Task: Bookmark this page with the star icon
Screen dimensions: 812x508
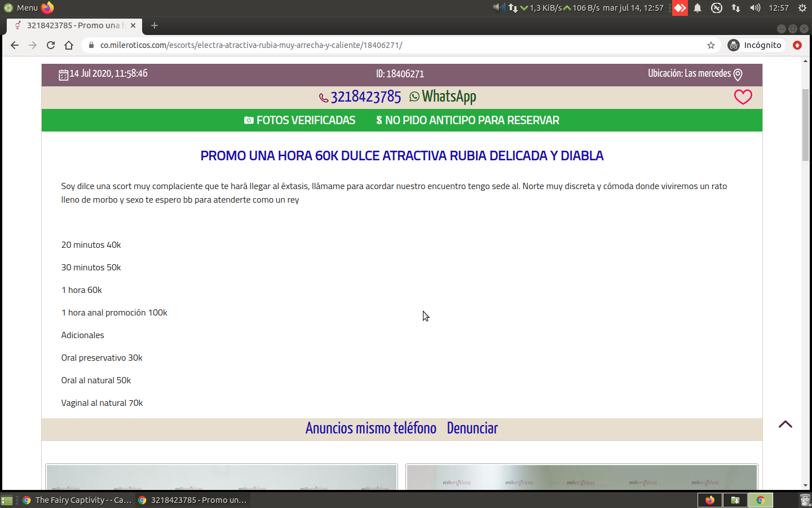Action: [711, 45]
